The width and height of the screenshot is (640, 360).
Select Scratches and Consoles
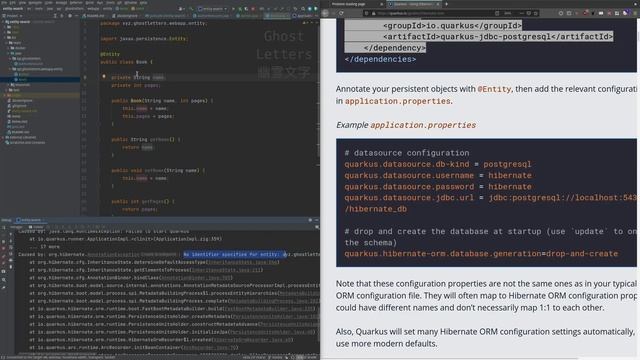24,142
